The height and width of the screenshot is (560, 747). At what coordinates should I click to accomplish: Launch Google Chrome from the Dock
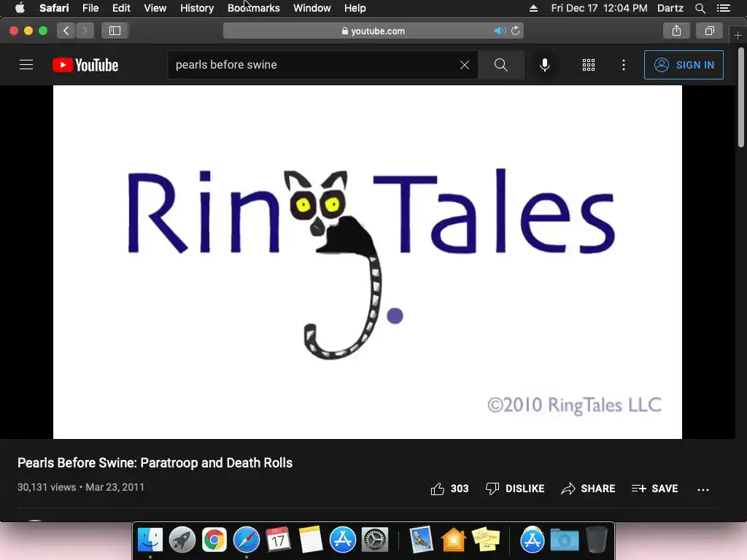[x=214, y=540]
